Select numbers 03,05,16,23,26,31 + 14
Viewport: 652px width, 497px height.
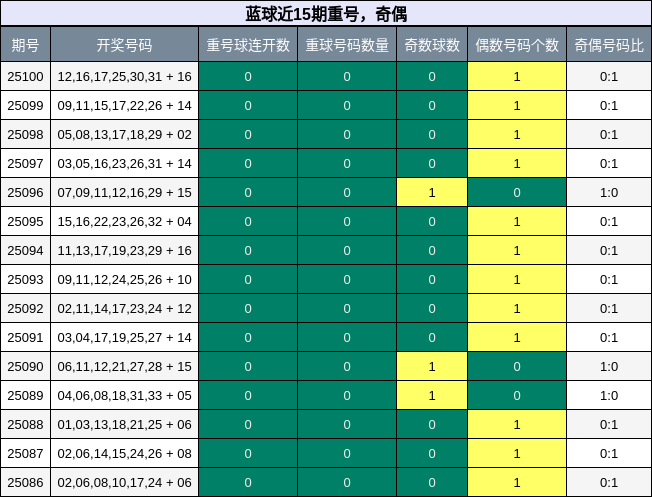pos(124,163)
